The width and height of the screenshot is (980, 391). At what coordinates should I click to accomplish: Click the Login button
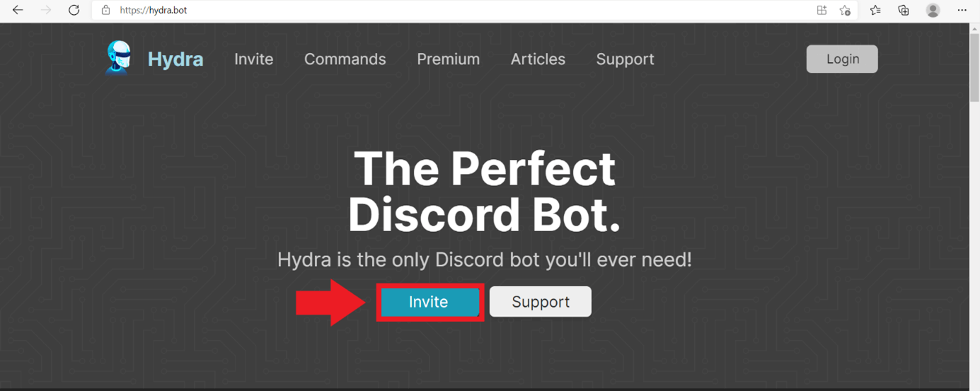point(842,59)
